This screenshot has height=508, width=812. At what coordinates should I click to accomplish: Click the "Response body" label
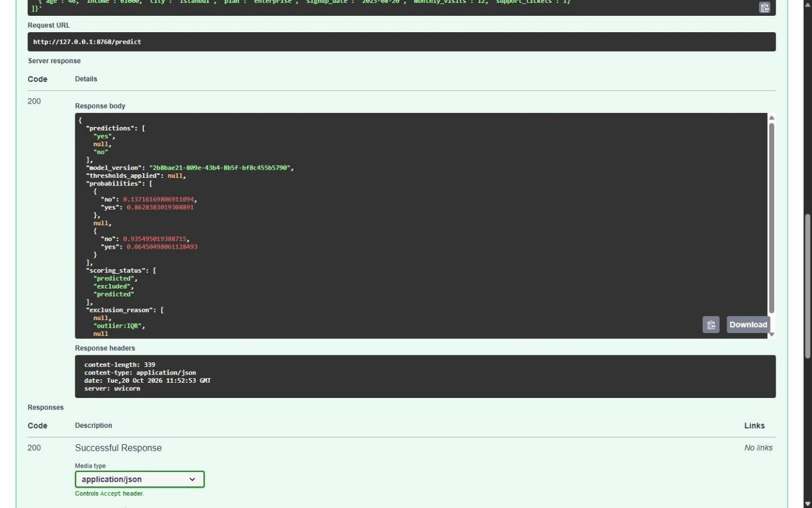pyautogui.click(x=100, y=106)
